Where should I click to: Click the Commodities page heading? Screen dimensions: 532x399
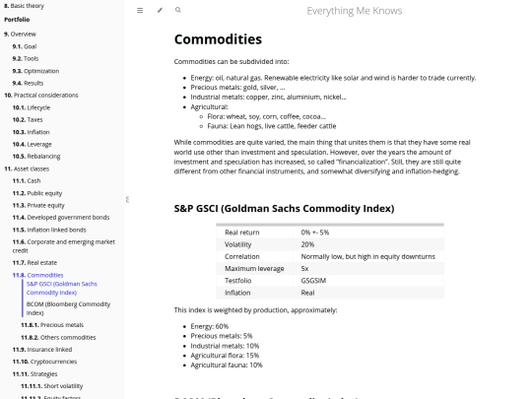point(218,39)
